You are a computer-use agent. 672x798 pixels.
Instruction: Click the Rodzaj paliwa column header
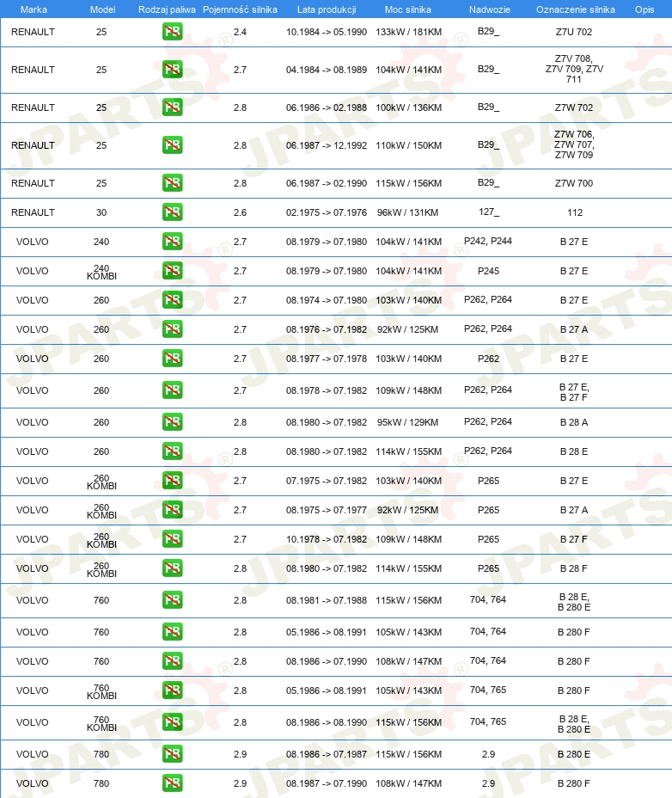click(167, 9)
